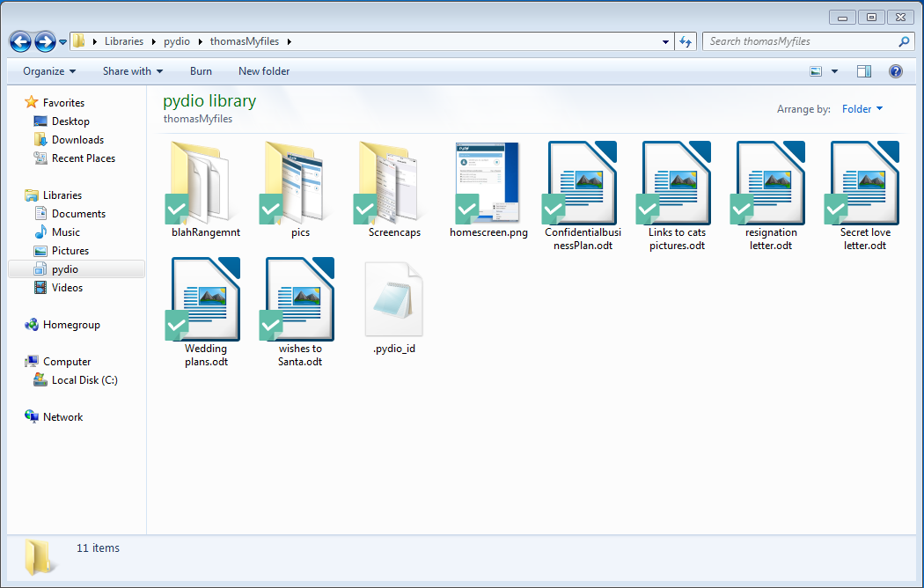This screenshot has height=588, width=924.
Task: Open the blahRangemnt folder icon
Action: (199, 183)
